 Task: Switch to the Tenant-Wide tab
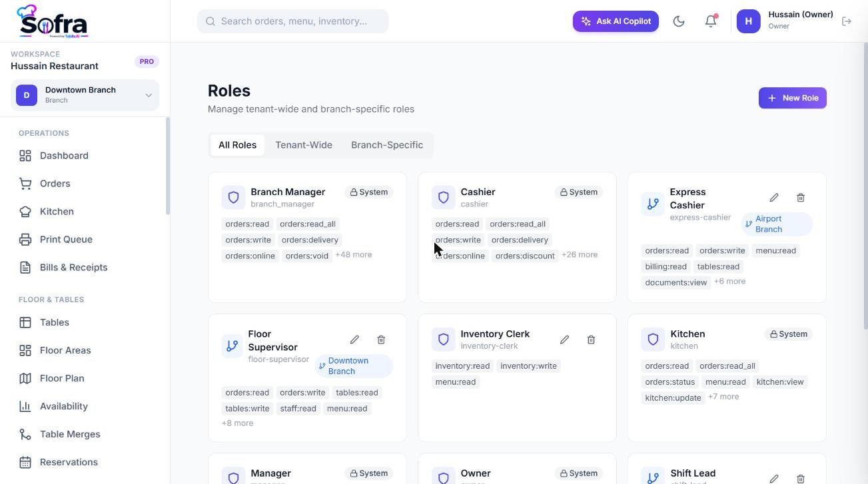(x=304, y=145)
